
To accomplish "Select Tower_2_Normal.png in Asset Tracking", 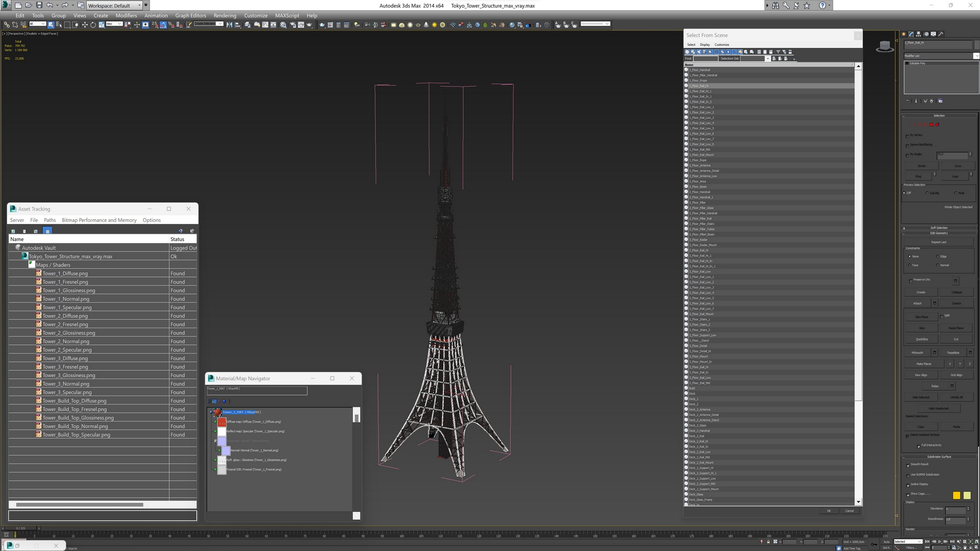I will click(x=66, y=341).
